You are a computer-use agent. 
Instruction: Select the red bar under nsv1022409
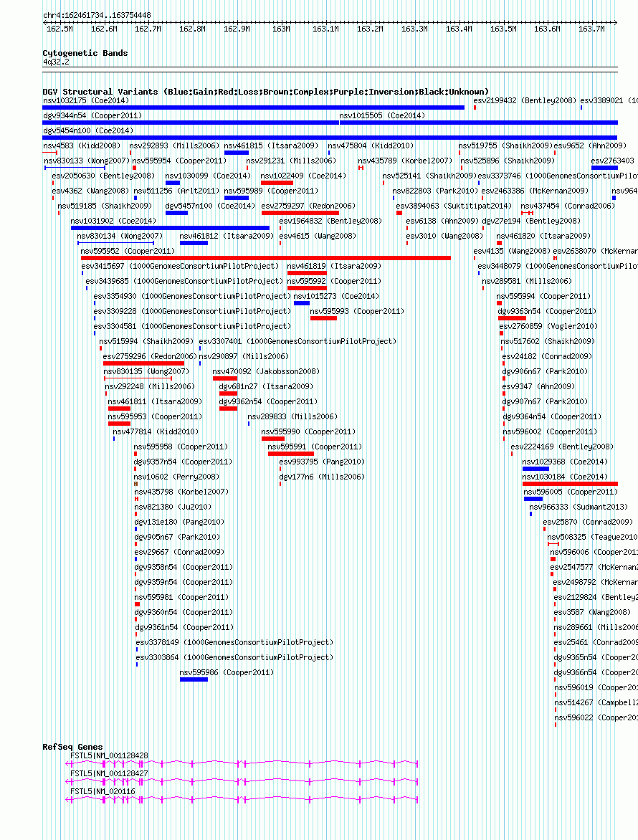277,183
